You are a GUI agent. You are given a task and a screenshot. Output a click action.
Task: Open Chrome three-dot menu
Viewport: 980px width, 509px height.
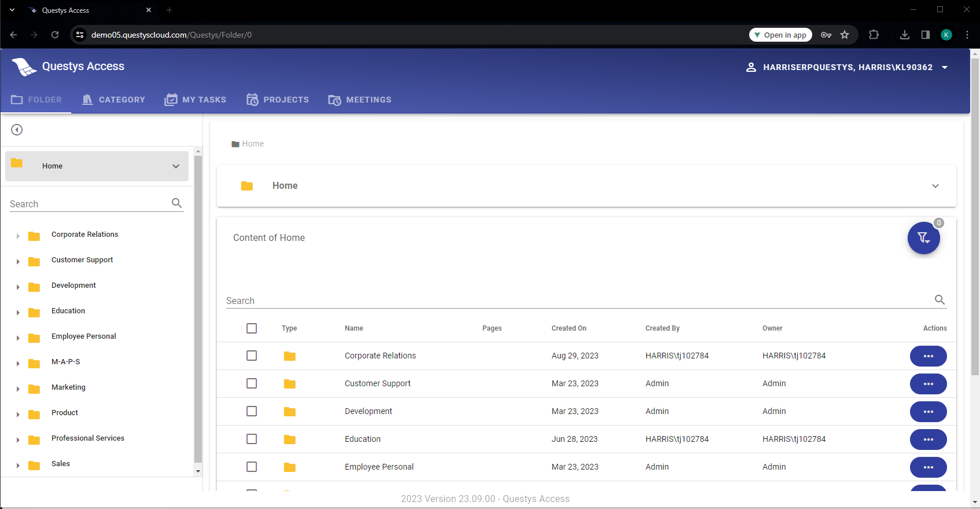pyautogui.click(x=967, y=35)
